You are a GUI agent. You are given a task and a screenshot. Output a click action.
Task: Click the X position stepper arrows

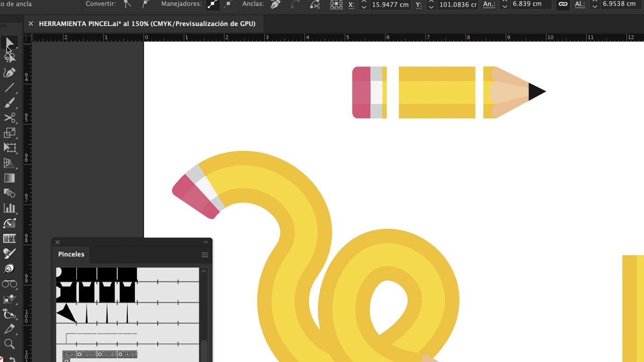[x=364, y=5]
